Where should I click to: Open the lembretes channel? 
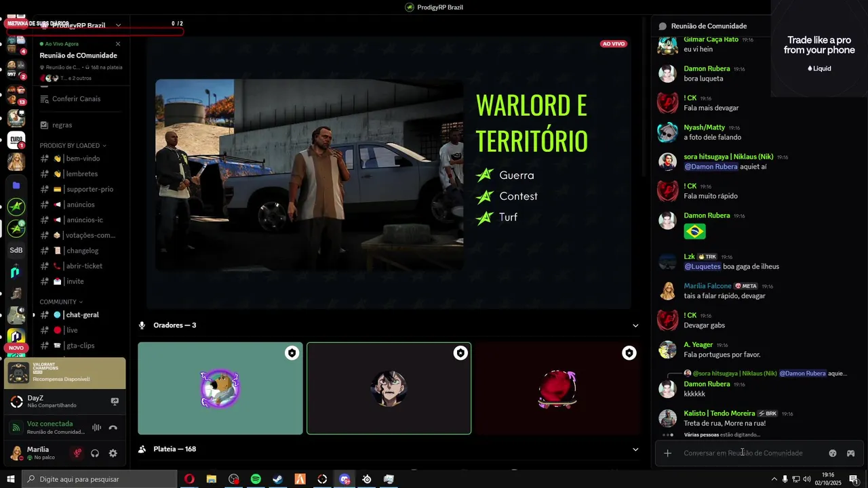[x=81, y=174]
